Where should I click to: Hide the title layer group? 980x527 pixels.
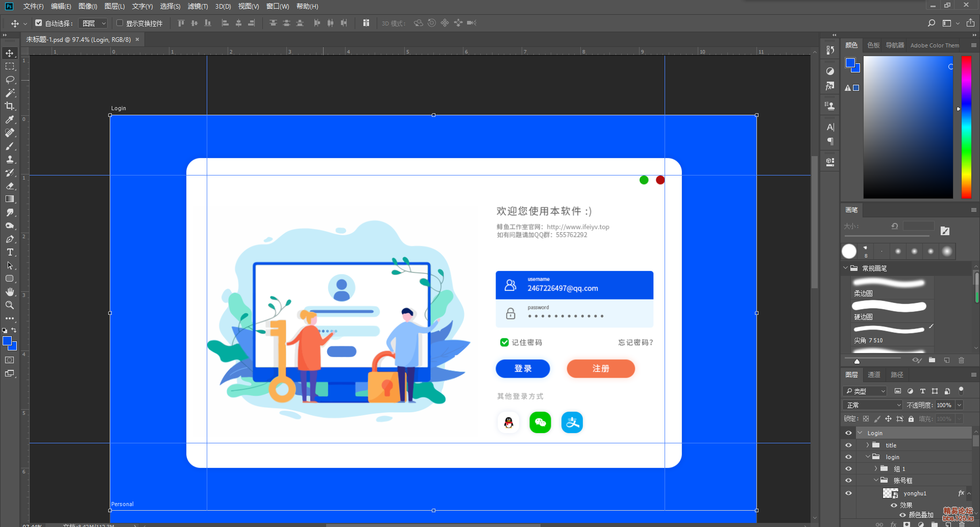coord(848,445)
